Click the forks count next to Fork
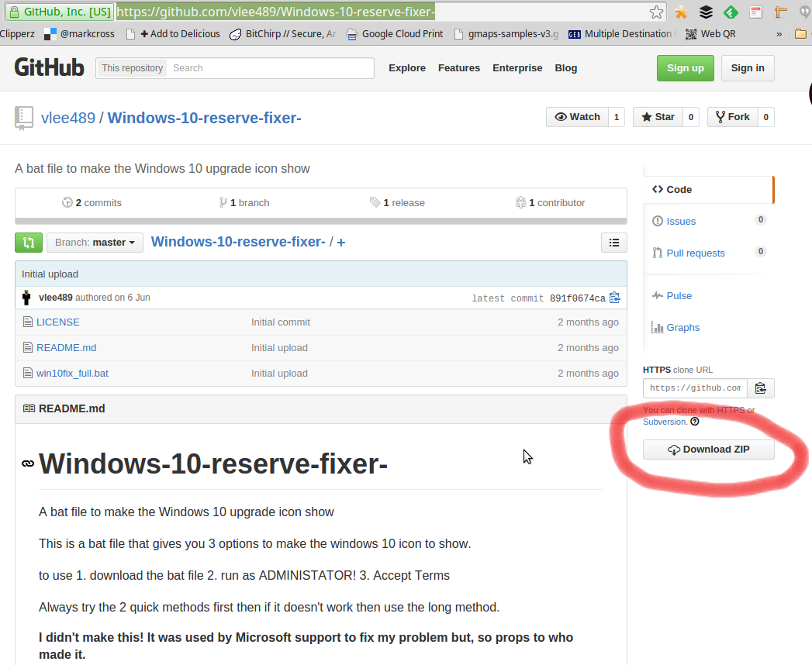 point(766,117)
